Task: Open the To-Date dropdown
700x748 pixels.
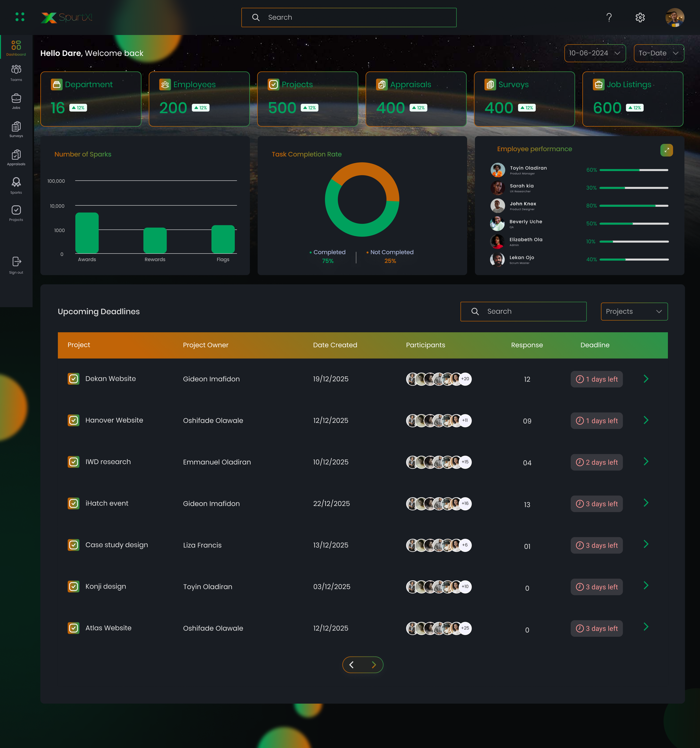Action: (x=659, y=53)
